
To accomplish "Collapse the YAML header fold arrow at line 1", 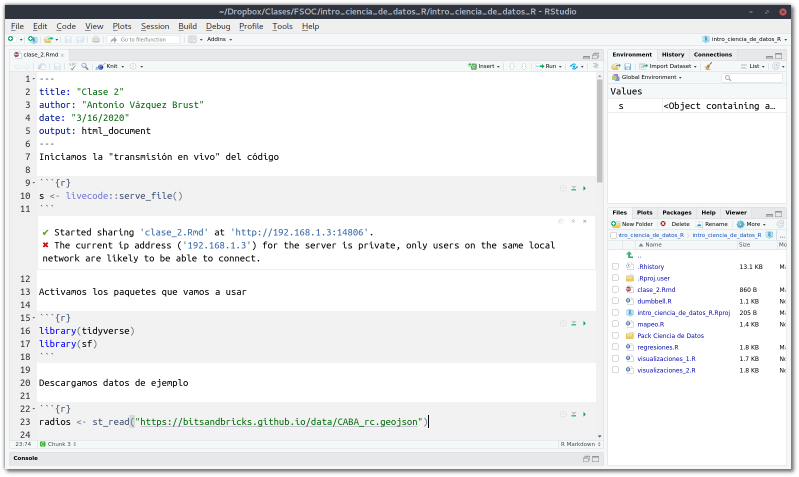I will tap(34, 79).
